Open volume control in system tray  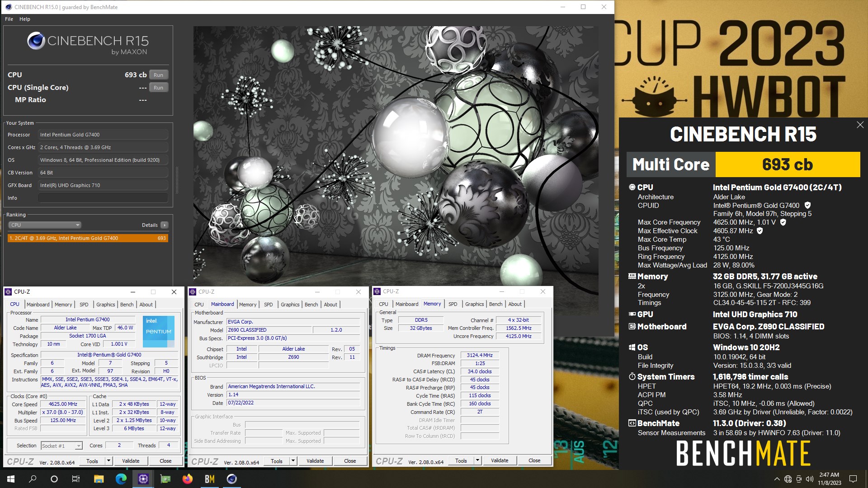[x=809, y=479]
